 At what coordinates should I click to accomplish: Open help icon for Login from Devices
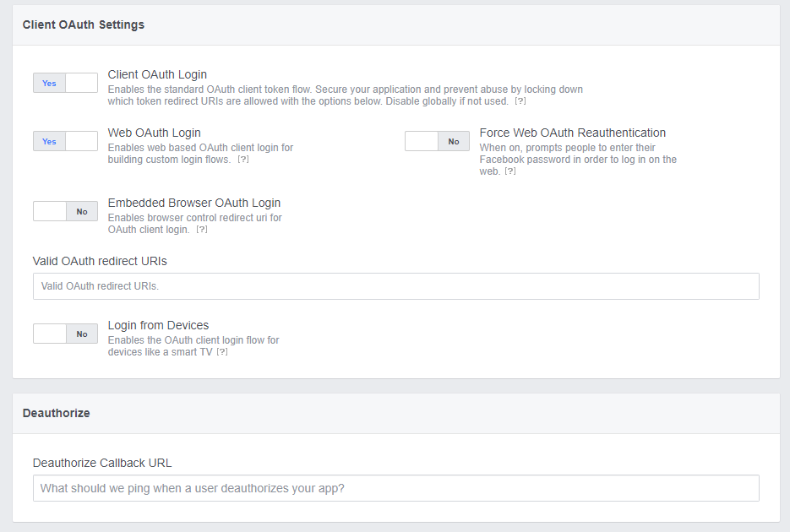(222, 352)
